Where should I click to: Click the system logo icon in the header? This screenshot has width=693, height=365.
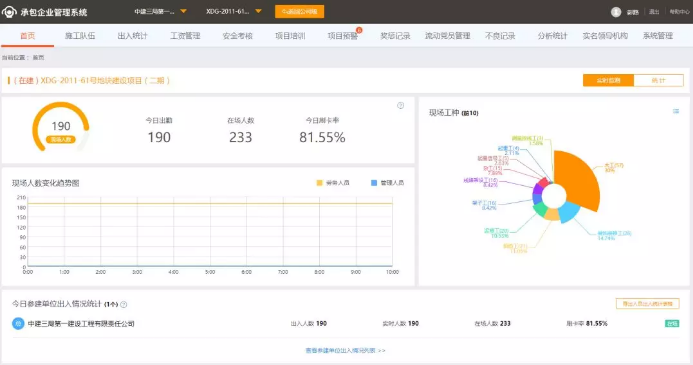(9, 12)
